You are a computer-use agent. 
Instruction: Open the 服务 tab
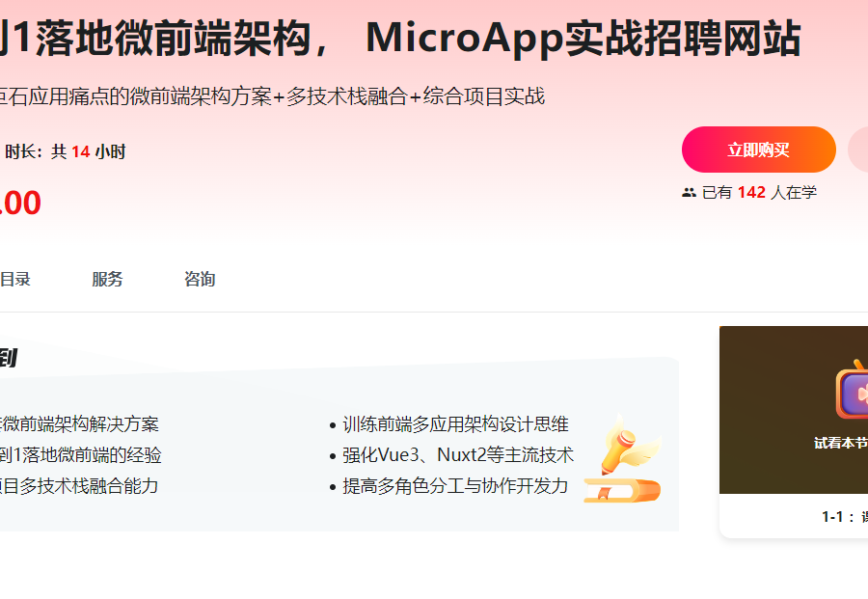point(107,279)
